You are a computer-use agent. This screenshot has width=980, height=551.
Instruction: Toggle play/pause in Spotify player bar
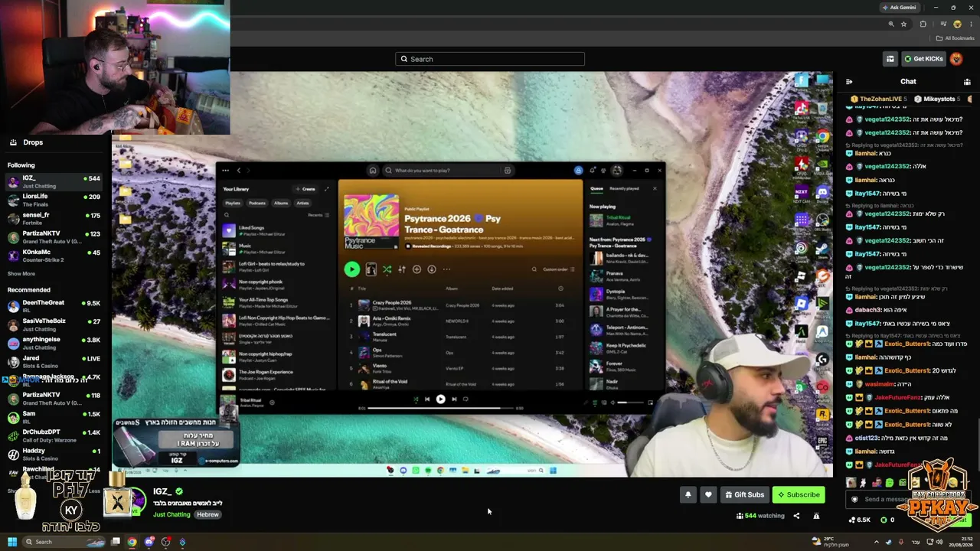coord(440,399)
